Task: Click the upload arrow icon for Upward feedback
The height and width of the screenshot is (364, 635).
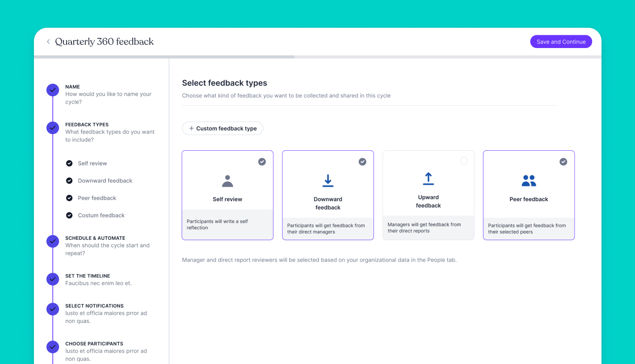Action: click(428, 178)
